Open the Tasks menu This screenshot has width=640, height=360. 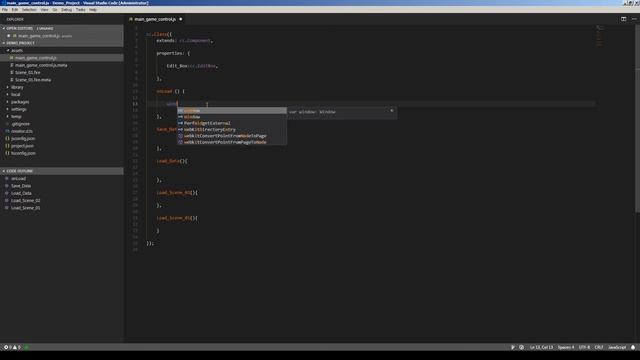(80, 9)
